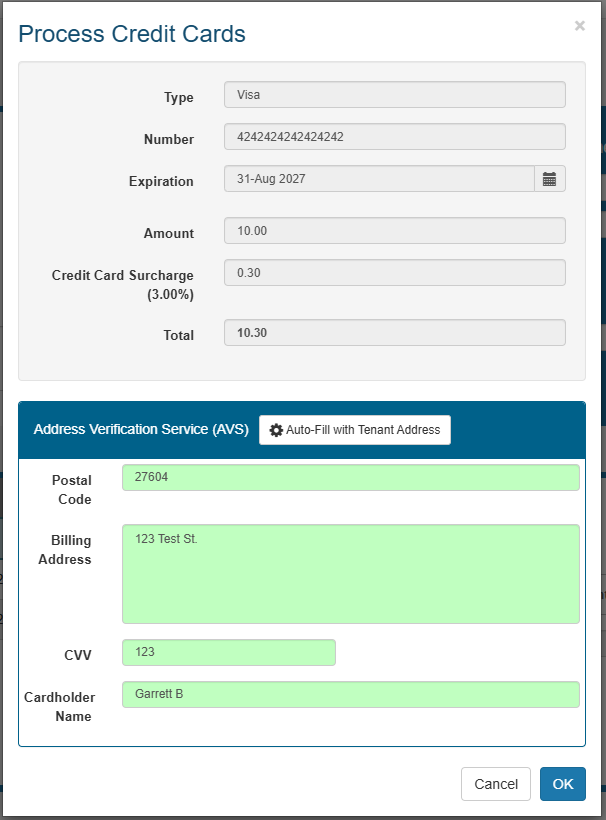Select the CVV input field

[x=229, y=652]
